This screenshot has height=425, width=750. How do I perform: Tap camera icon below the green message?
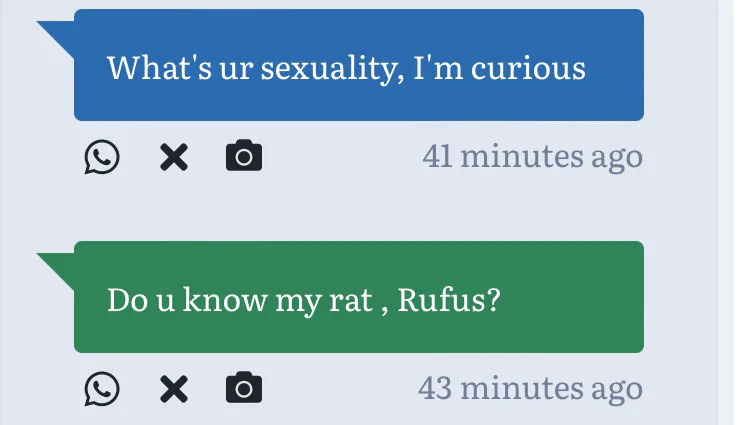(244, 388)
